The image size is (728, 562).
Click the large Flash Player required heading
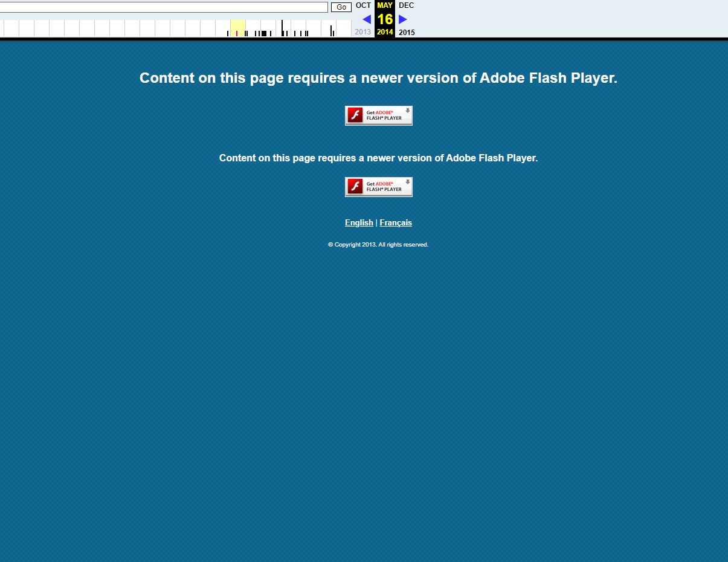click(x=378, y=78)
